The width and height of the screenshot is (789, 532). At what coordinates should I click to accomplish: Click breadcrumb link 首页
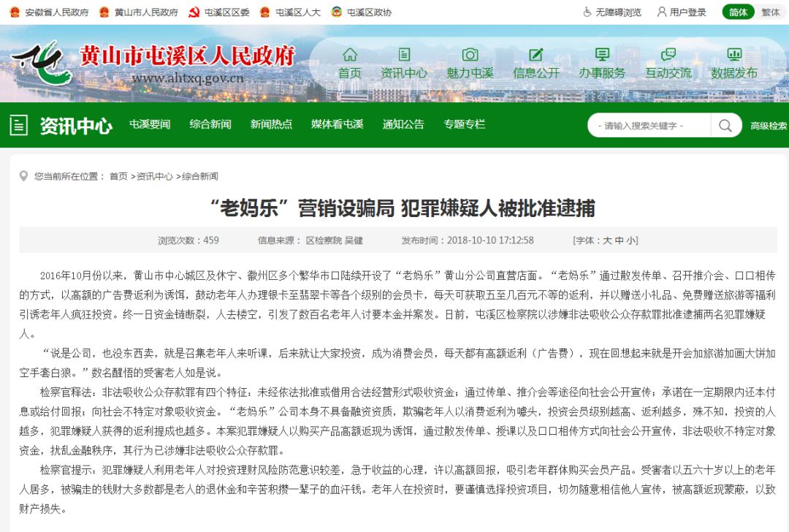[119, 176]
